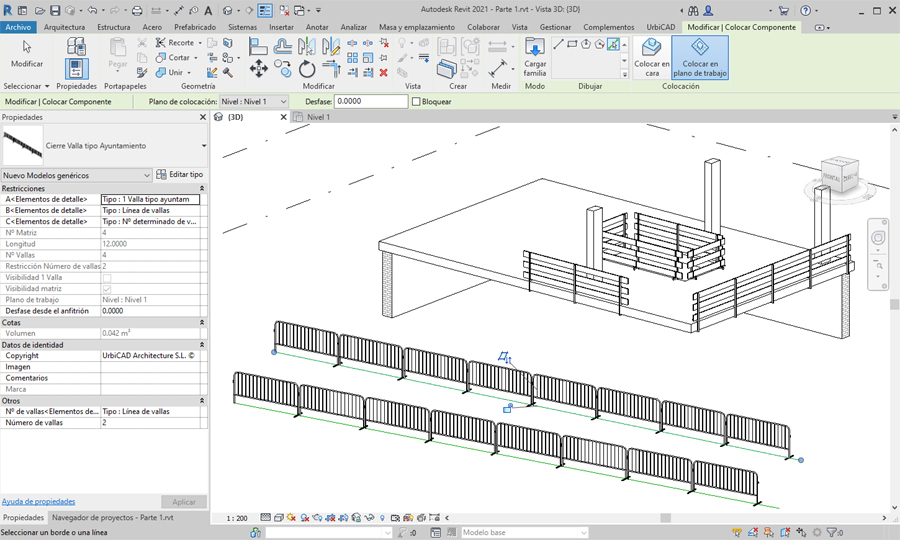This screenshot has width=900, height=540.
Task: Choose Colocar en plano de trabajo
Action: [x=700, y=56]
